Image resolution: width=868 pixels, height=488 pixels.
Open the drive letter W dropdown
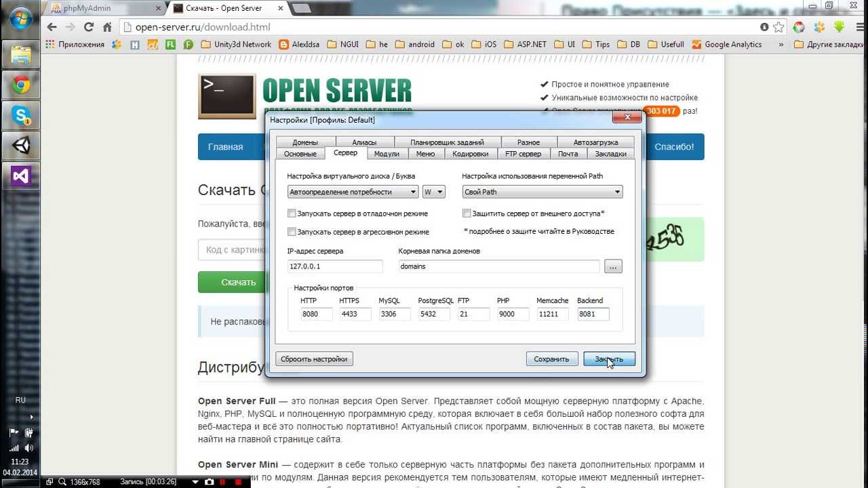coord(433,192)
